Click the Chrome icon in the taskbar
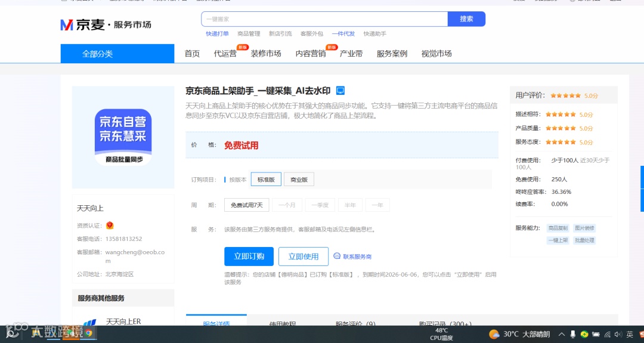This screenshot has height=343, width=644. pos(88,333)
